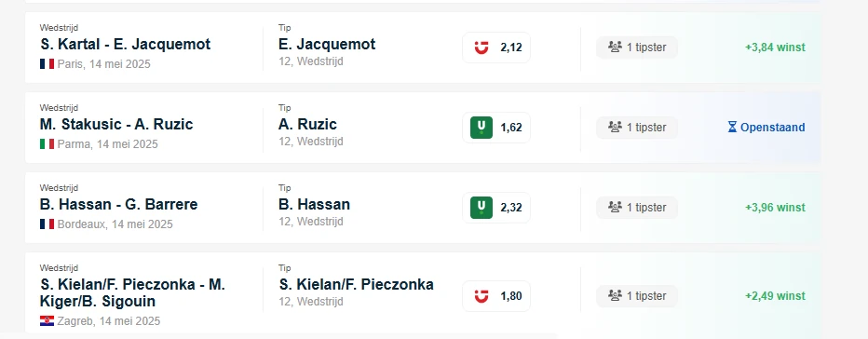Open the Kielan/Pieczonka doubles match

point(132,293)
